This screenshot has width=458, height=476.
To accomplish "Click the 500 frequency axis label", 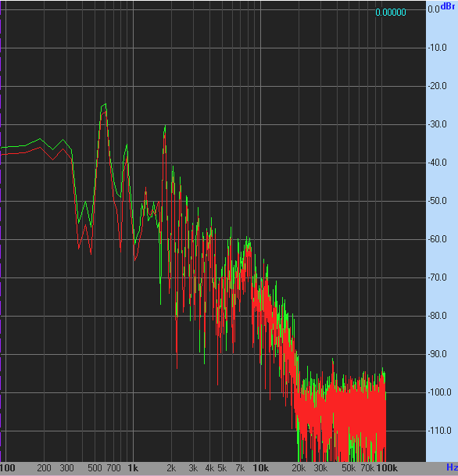I will pos(95,468).
